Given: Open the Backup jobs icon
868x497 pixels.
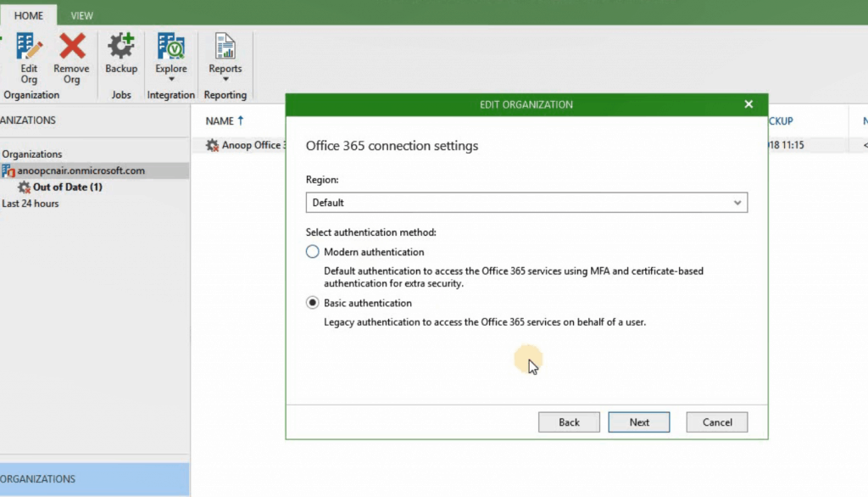Looking at the screenshot, I should coord(121,47).
